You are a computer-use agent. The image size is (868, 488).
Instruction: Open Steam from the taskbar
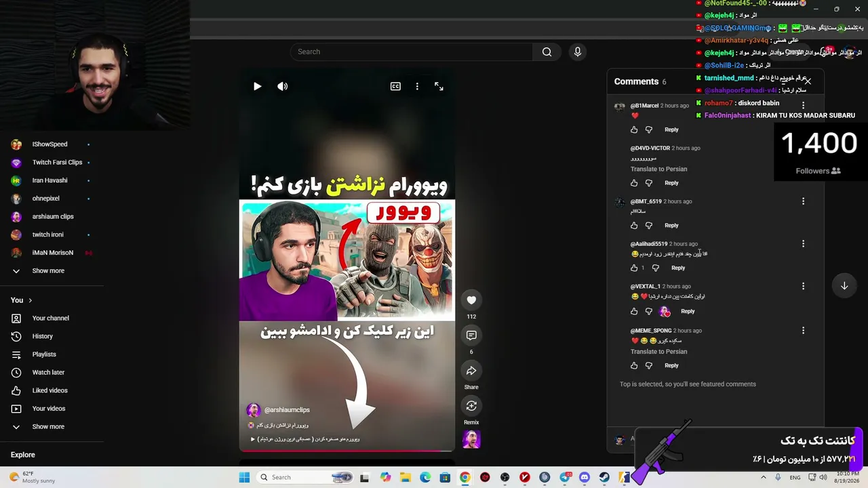pyautogui.click(x=604, y=477)
